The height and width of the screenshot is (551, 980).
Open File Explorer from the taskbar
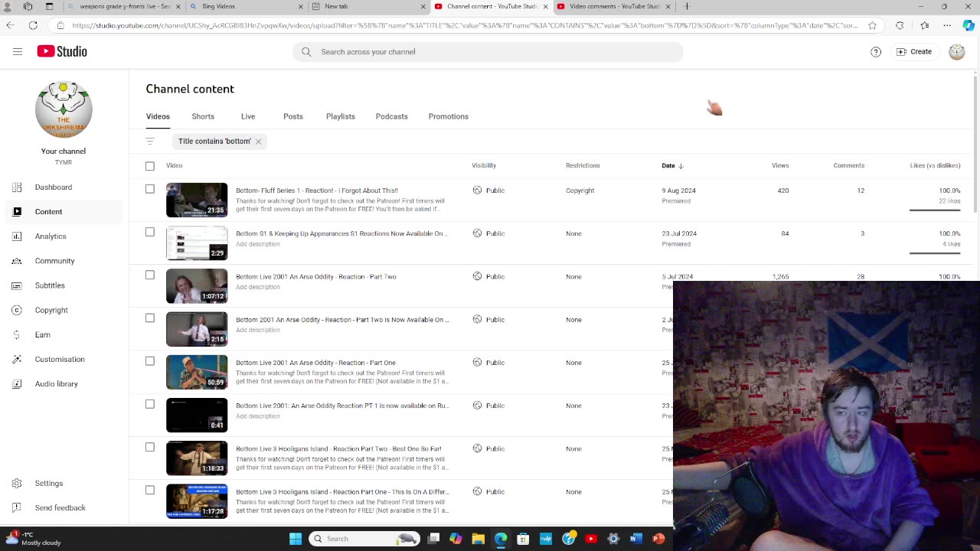tap(478, 539)
